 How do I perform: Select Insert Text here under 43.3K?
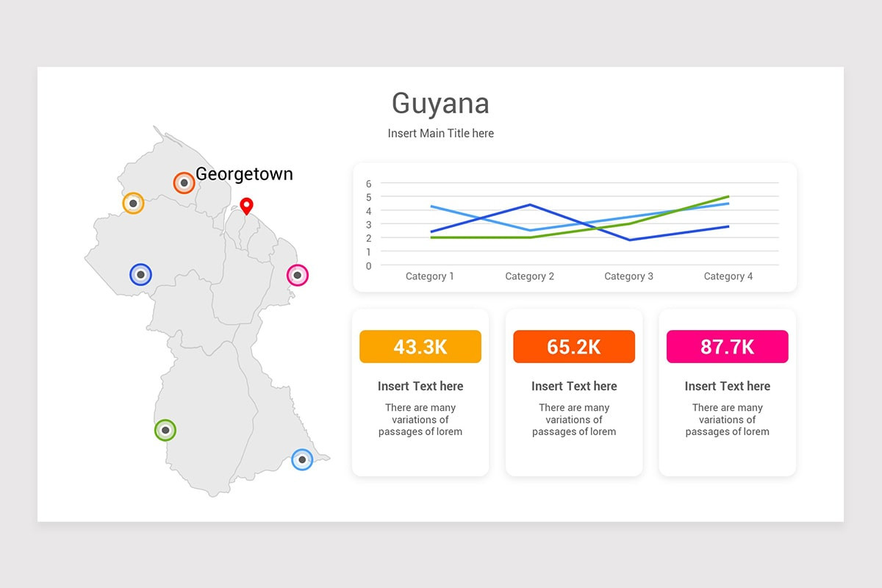click(x=420, y=386)
